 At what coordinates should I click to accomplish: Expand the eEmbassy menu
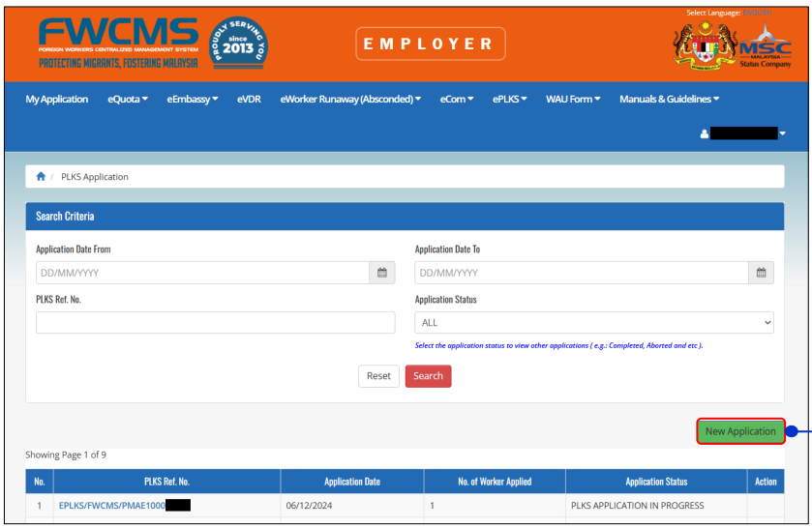193,99
